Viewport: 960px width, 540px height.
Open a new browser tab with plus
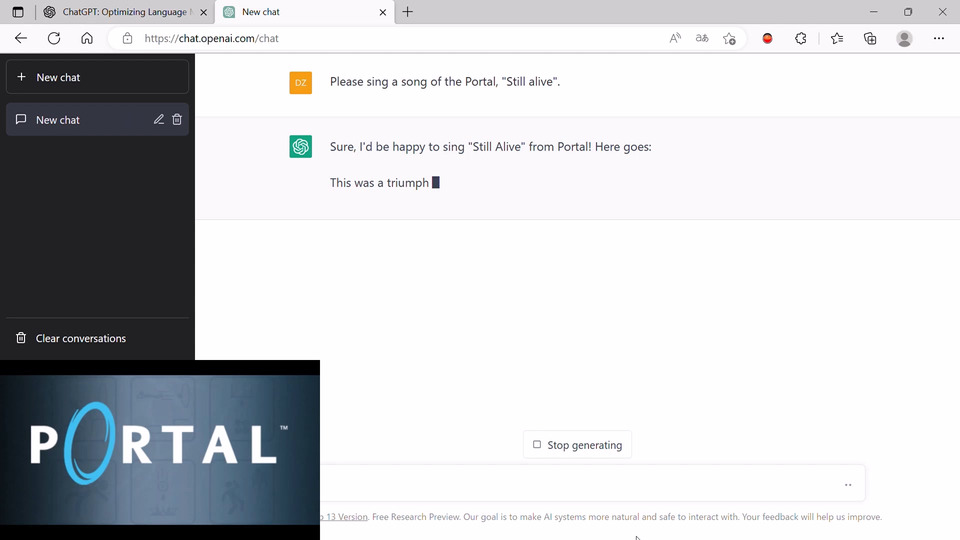407,12
